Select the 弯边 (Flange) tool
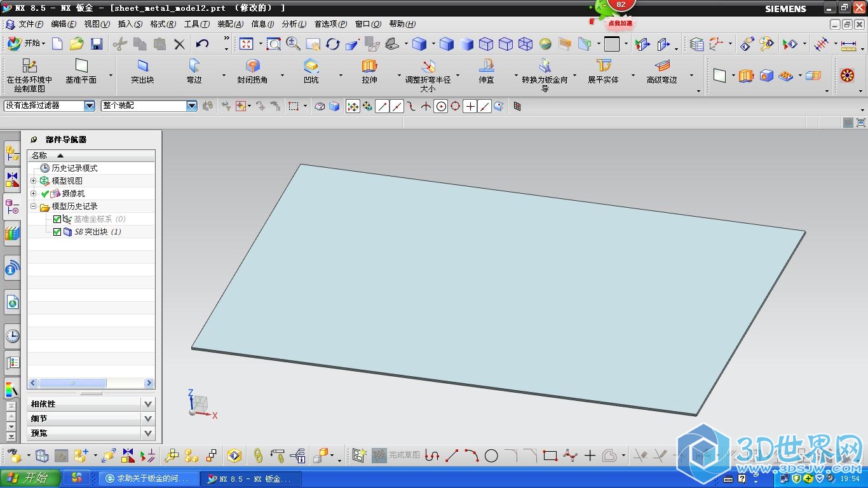The height and width of the screenshot is (488, 868). (194, 72)
